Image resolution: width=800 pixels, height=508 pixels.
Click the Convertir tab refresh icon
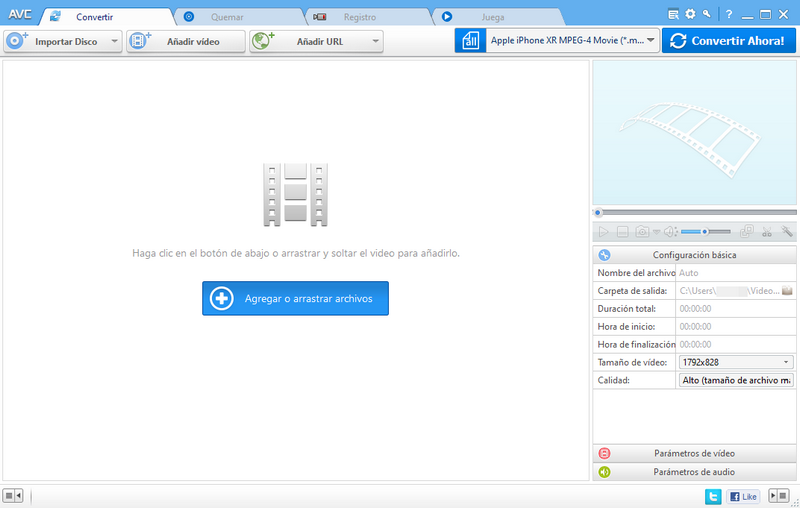click(x=55, y=16)
